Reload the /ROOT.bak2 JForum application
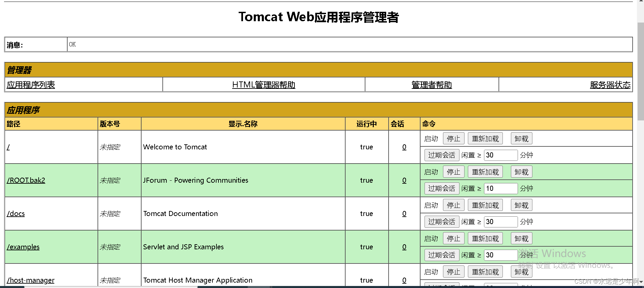 click(485, 172)
